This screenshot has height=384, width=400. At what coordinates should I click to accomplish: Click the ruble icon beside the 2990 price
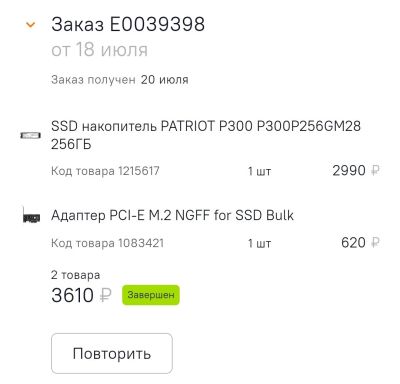(x=375, y=171)
